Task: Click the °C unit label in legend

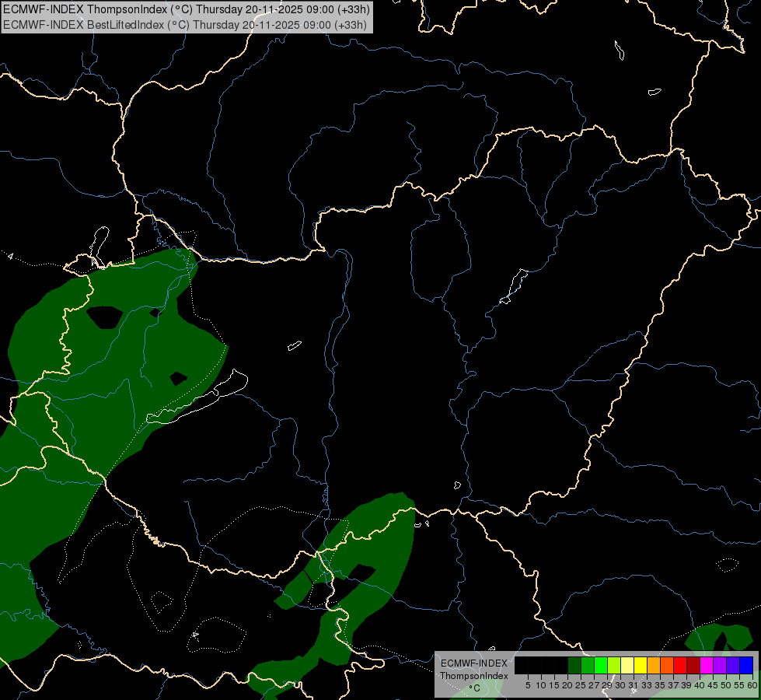Action: pyautogui.click(x=475, y=688)
